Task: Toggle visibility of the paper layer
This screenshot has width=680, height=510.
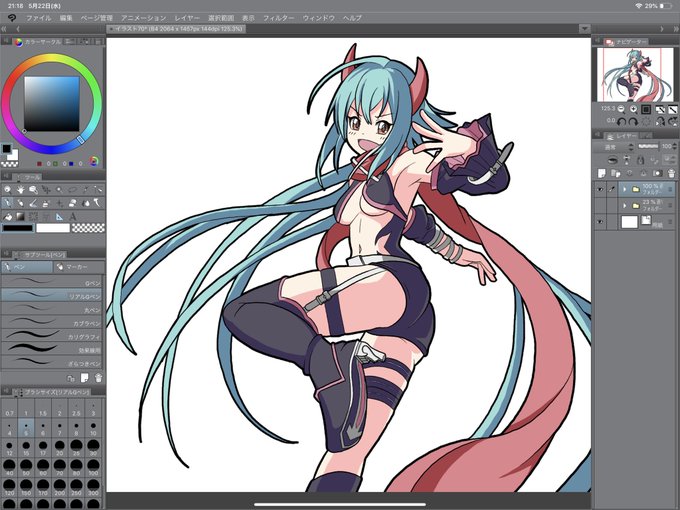Action: pos(600,222)
